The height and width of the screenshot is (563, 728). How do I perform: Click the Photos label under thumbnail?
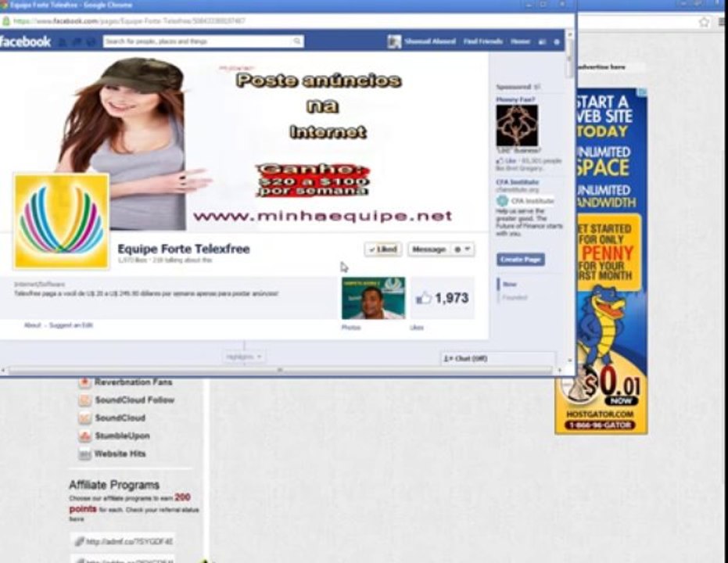pyautogui.click(x=351, y=327)
